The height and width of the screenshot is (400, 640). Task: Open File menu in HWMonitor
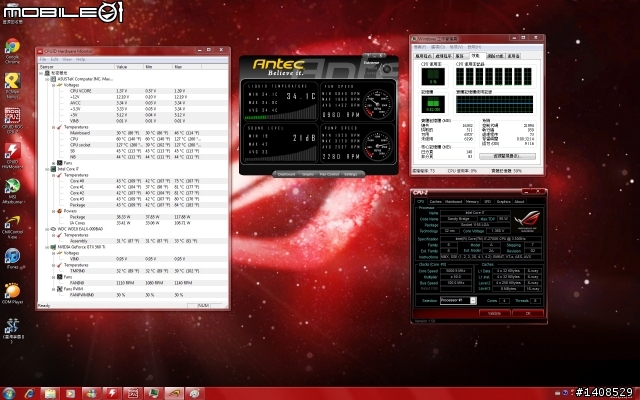coord(43,60)
